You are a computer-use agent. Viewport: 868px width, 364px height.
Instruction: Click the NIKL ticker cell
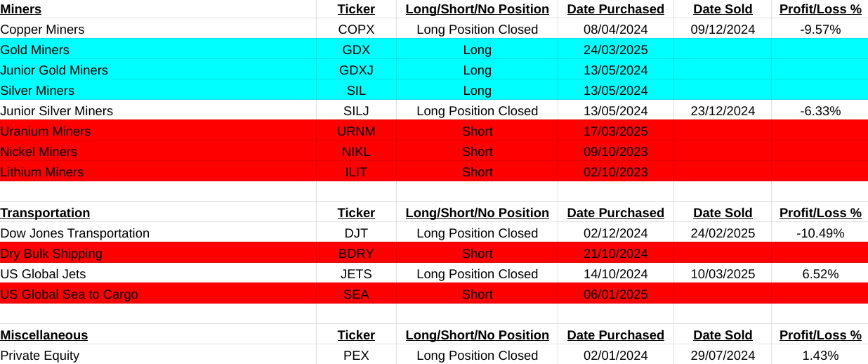[x=356, y=152]
